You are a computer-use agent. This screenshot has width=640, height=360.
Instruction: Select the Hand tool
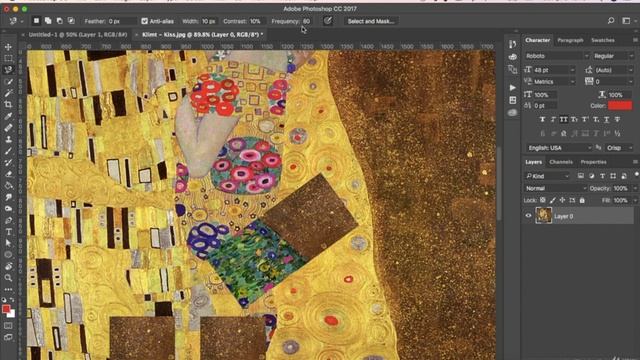[8, 266]
